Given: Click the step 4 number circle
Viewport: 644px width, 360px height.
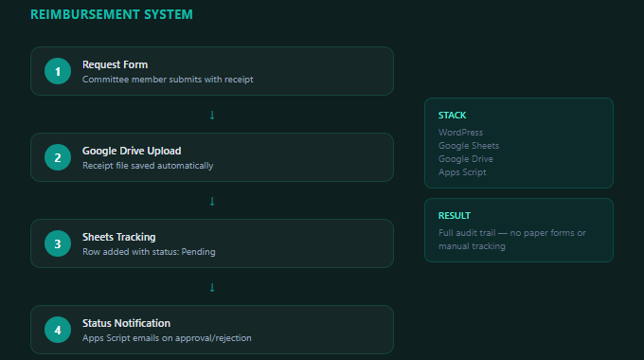Looking at the screenshot, I should pos(58,330).
